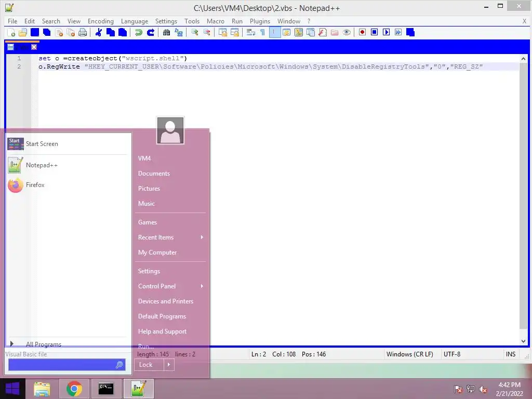Open the Plugins menu
532x399 pixels.
coord(260,21)
